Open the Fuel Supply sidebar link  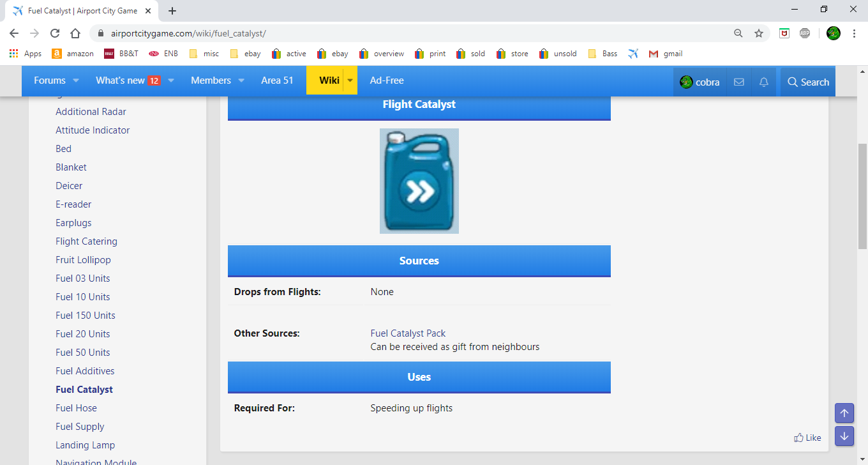pyautogui.click(x=80, y=427)
